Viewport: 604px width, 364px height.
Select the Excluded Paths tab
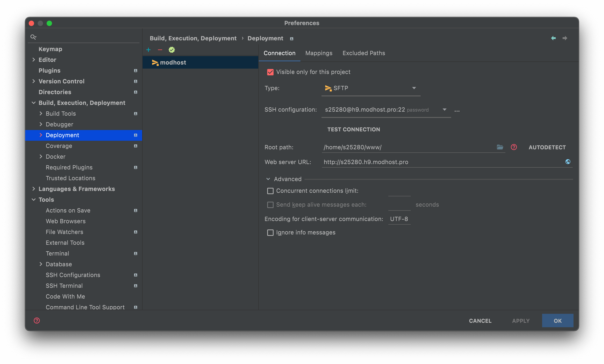tap(364, 53)
